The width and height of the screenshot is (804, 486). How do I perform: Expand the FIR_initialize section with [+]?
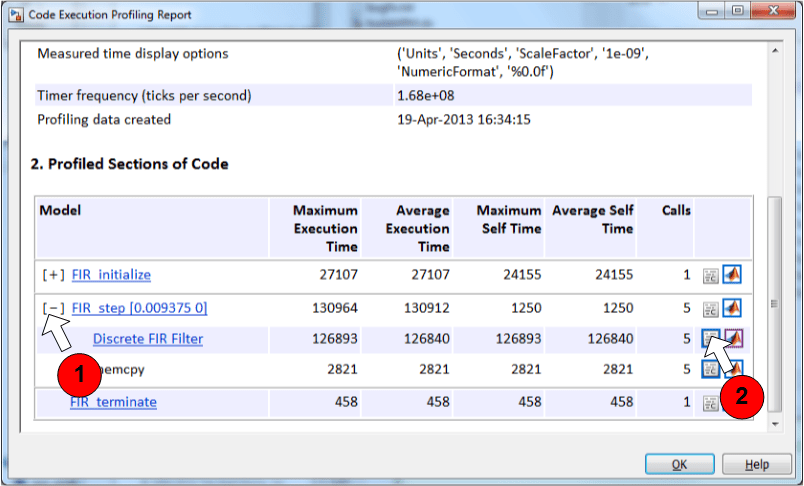pyautogui.click(x=53, y=275)
